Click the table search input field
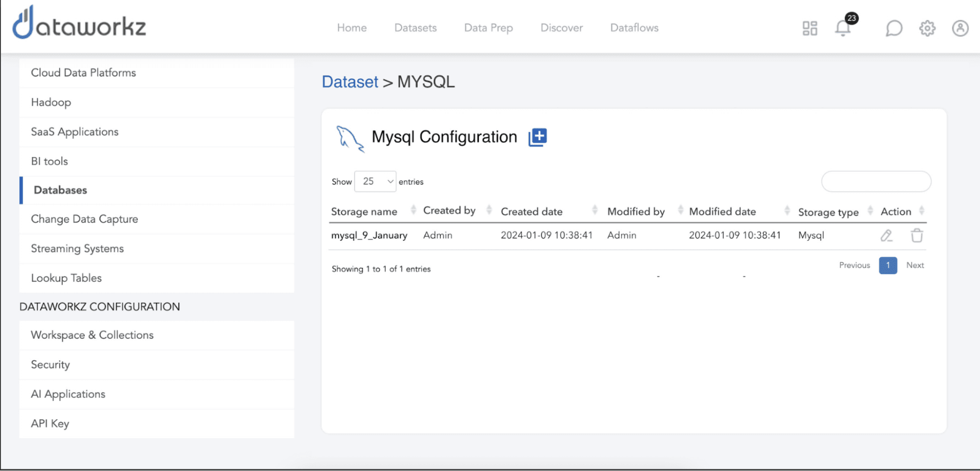The image size is (980, 471). [876, 182]
